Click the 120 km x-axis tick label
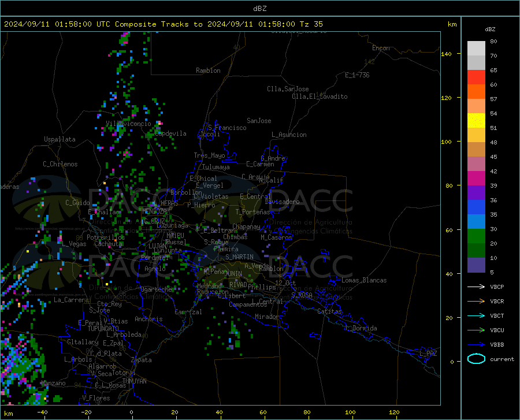Image resolution: width=520 pixels, height=420 pixels. pos(394,412)
